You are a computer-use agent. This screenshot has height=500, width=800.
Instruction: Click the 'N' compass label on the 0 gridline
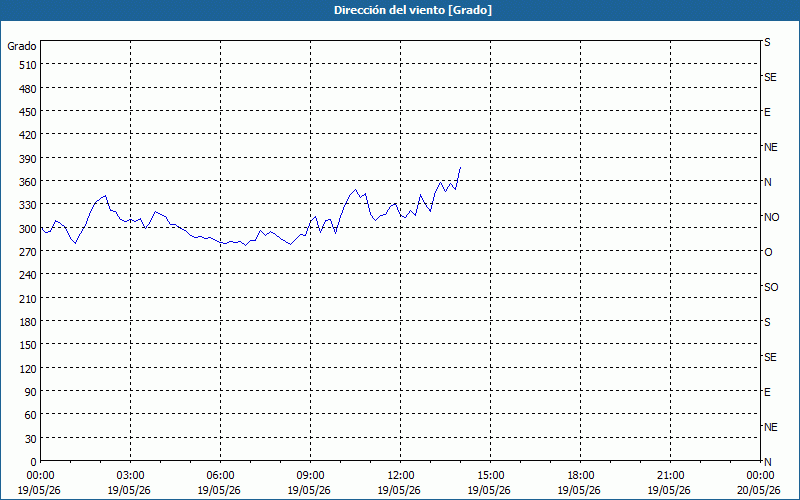767,462
